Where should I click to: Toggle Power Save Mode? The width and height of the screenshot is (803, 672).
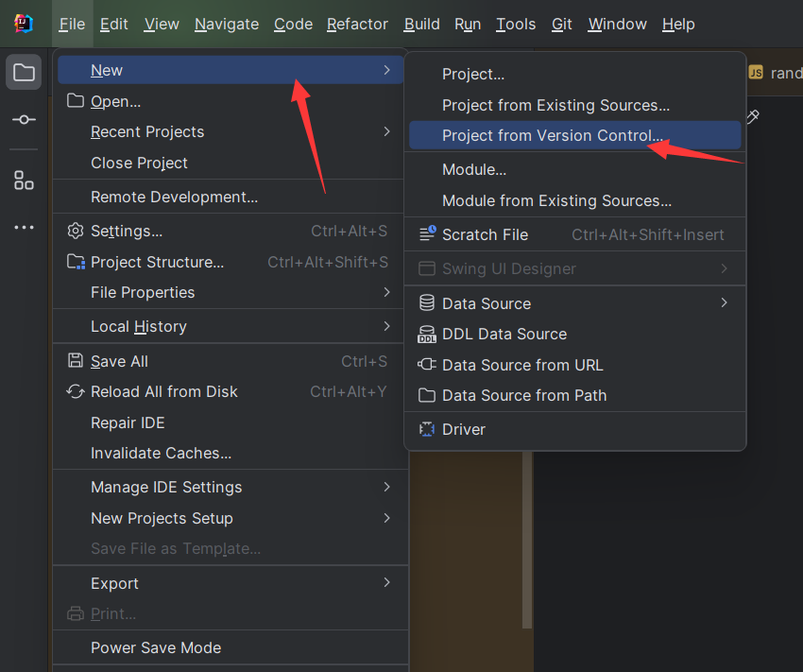click(x=231, y=647)
